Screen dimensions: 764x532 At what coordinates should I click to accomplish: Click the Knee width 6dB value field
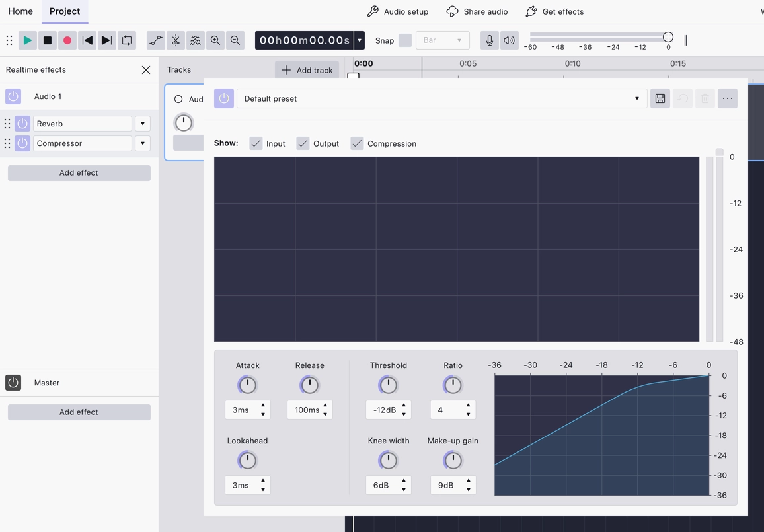tap(389, 485)
